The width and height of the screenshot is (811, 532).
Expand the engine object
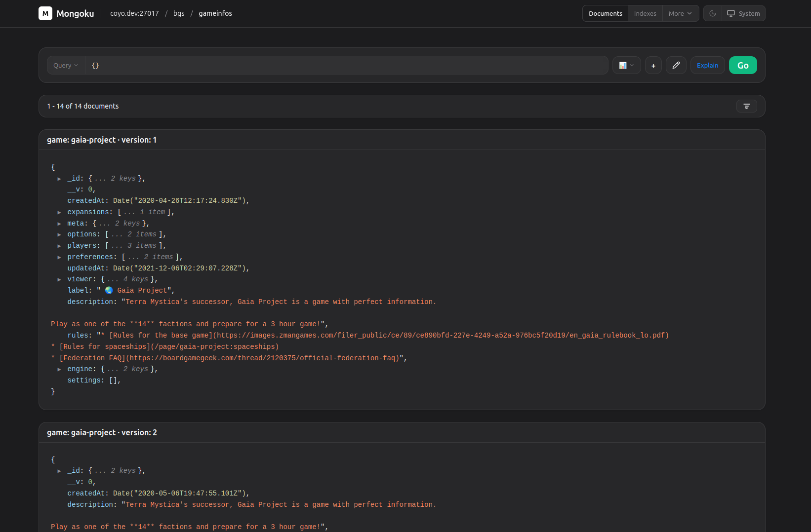59,369
